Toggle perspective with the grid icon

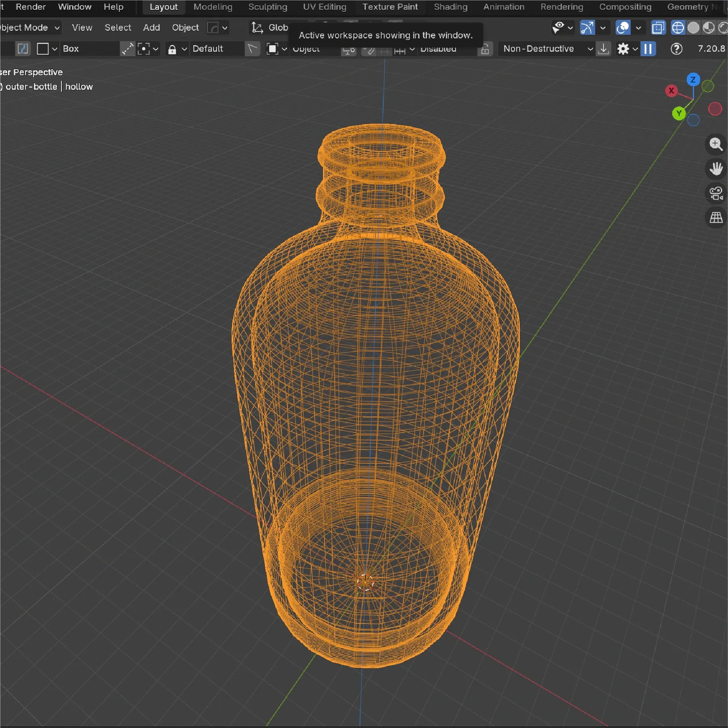pos(716,218)
